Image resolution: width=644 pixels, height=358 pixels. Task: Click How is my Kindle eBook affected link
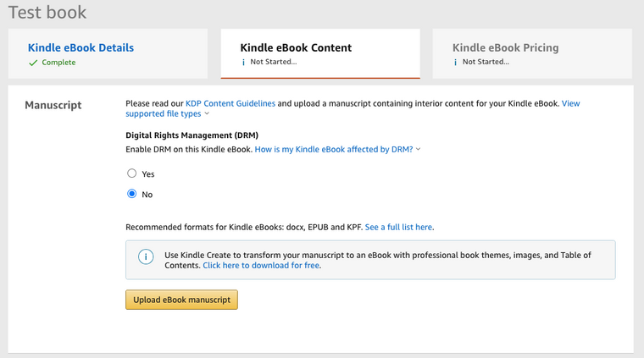(x=334, y=149)
